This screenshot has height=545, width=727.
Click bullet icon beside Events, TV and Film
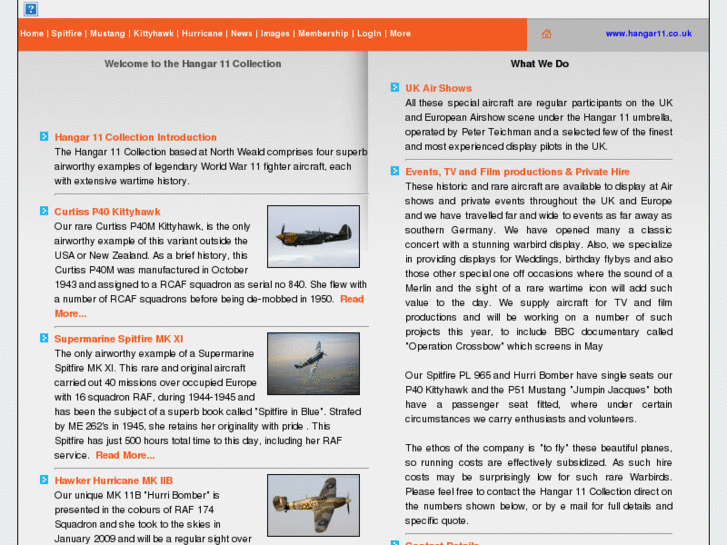click(x=395, y=171)
